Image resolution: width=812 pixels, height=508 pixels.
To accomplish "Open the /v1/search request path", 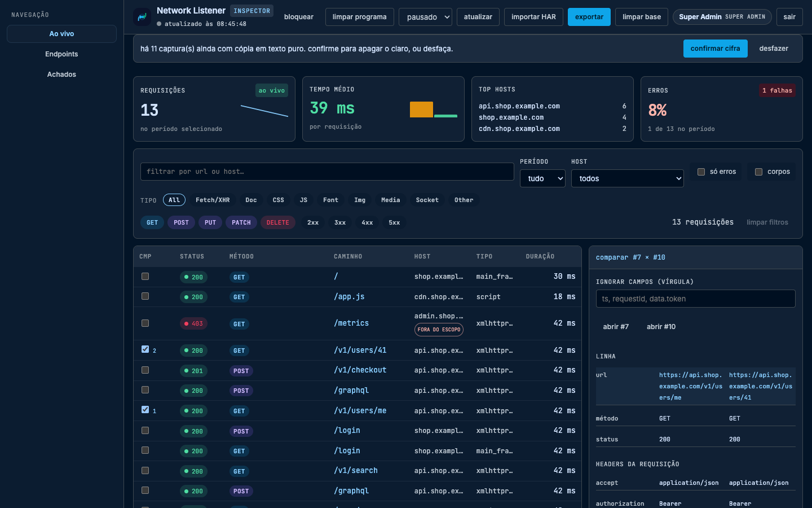I will [356, 471].
